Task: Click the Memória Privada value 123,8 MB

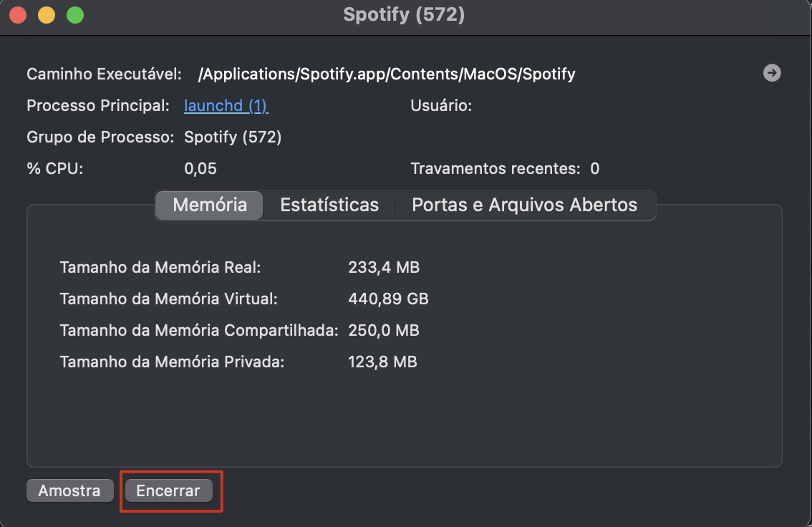Action: 382,362
